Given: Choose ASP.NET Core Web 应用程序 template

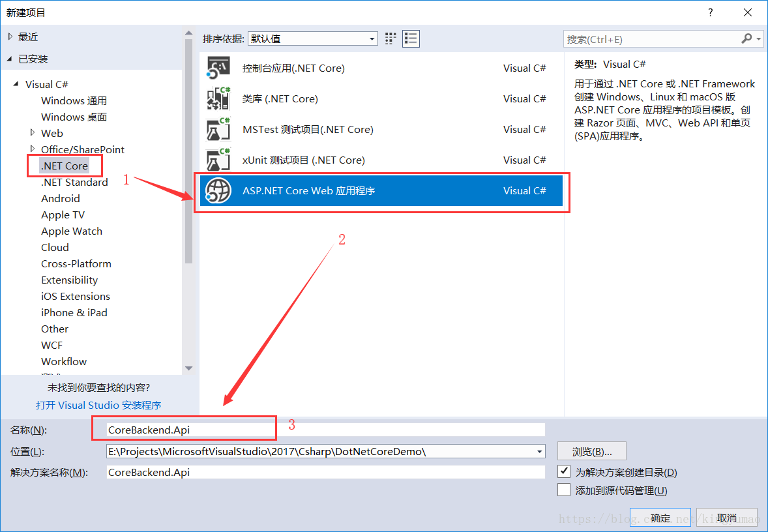Looking at the screenshot, I should 381,190.
